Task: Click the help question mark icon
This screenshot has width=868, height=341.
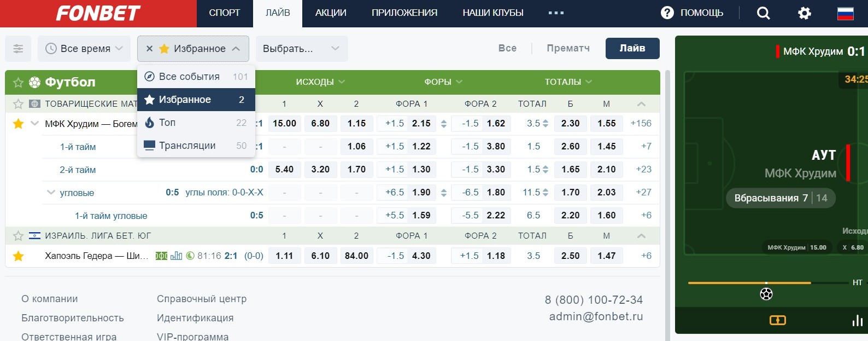Action: pos(667,13)
